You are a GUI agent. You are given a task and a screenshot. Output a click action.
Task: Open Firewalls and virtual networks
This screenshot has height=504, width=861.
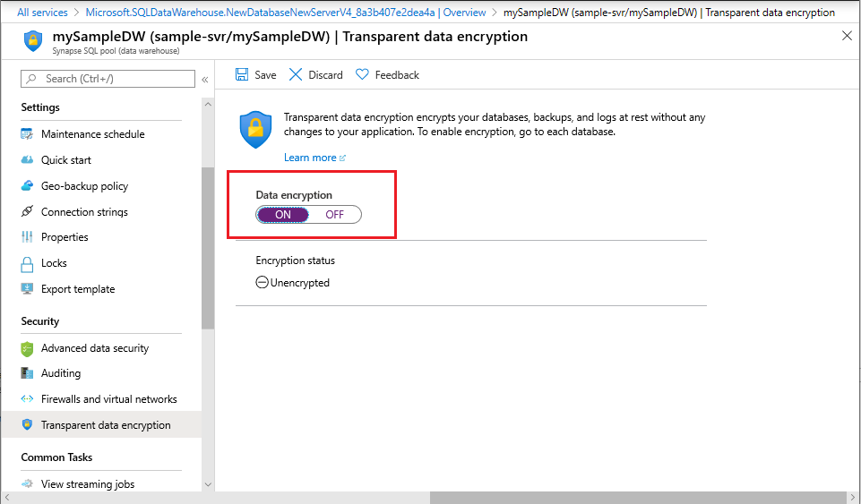pos(109,398)
